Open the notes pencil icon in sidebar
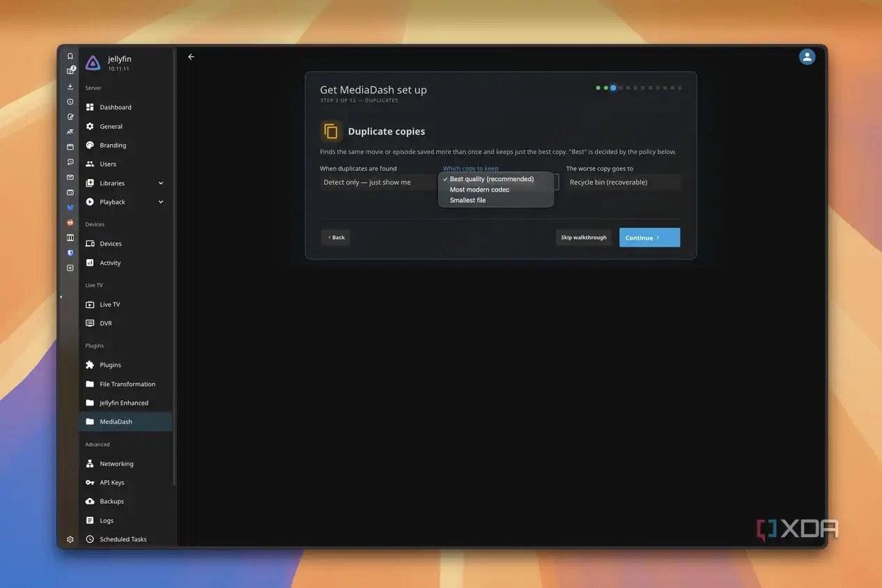 point(70,117)
